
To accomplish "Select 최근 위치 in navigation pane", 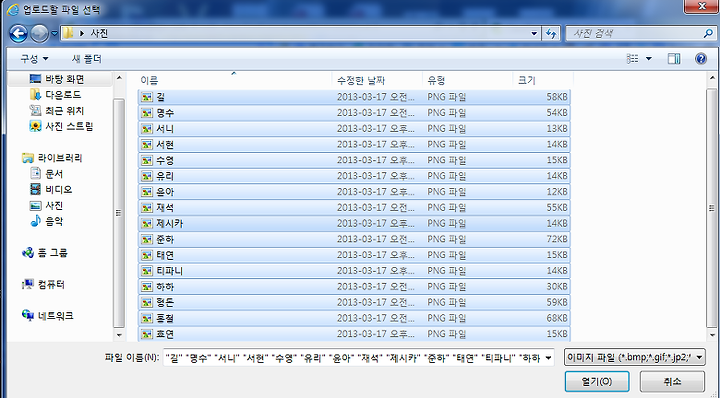I will pos(57,111).
